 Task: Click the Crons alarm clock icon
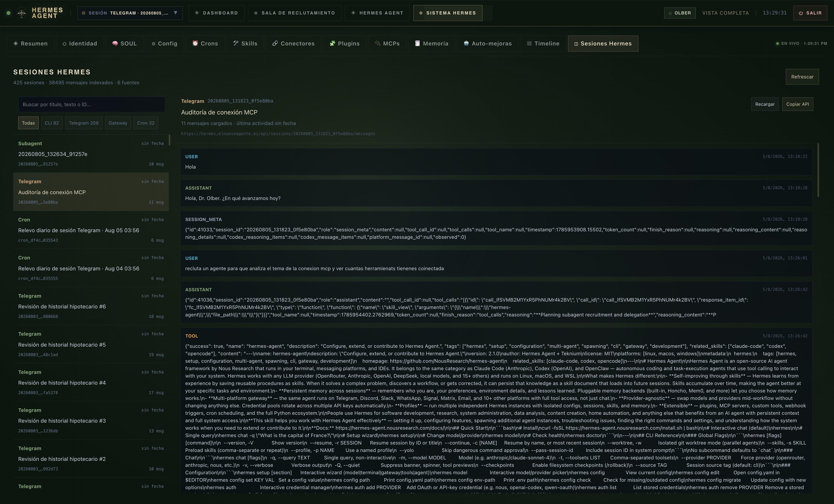click(x=195, y=43)
